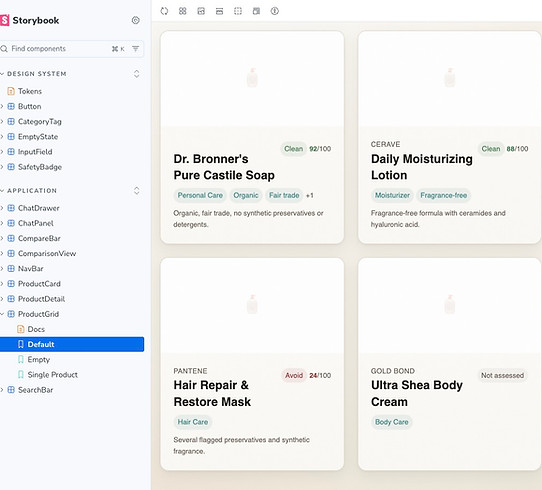542x490 pixels.
Task: Click the remount component reload icon
Action: 164,11
